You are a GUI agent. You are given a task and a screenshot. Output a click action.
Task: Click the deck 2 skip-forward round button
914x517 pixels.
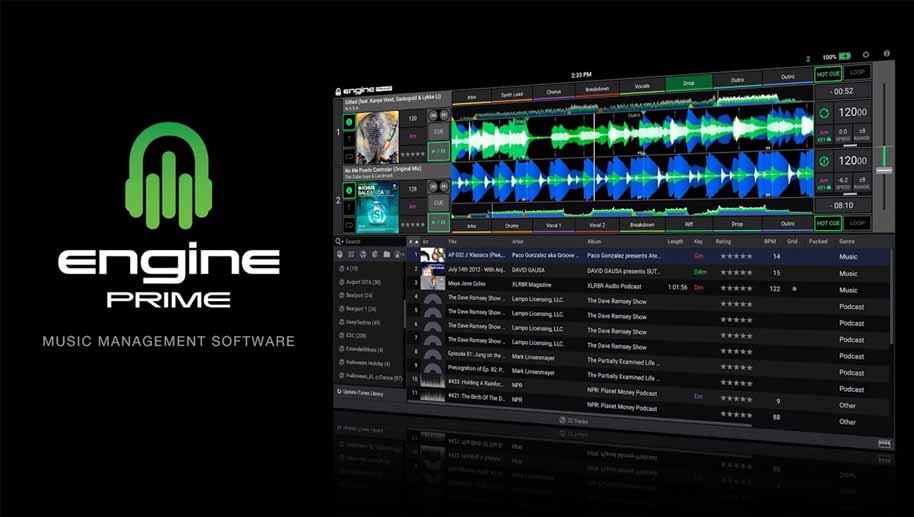click(x=444, y=187)
